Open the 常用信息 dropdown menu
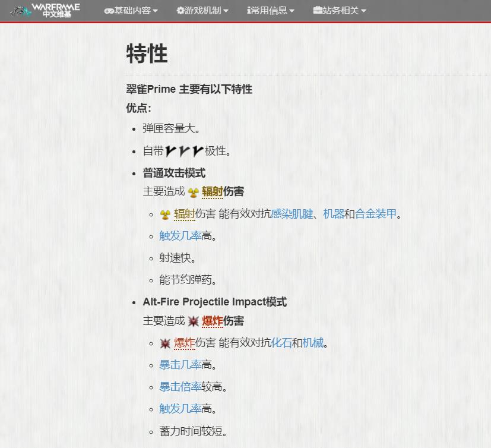491x448 pixels. (x=271, y=11)
